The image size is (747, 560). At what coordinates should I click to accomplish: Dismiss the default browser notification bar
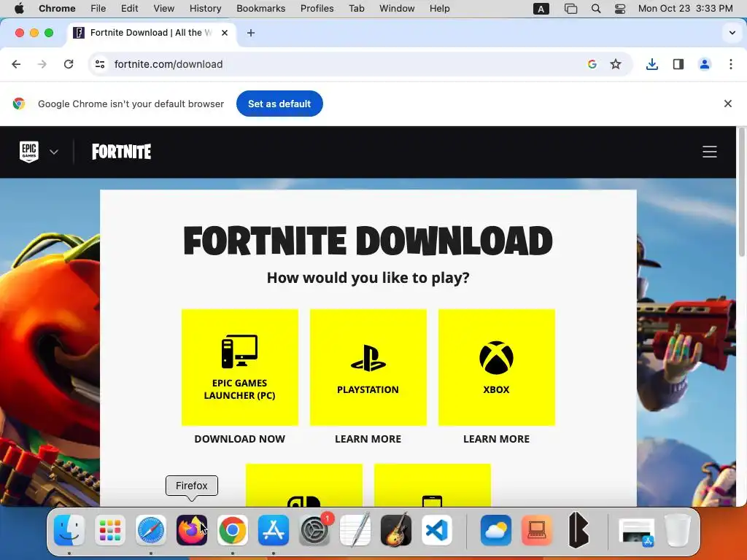[x=727, y=104]
